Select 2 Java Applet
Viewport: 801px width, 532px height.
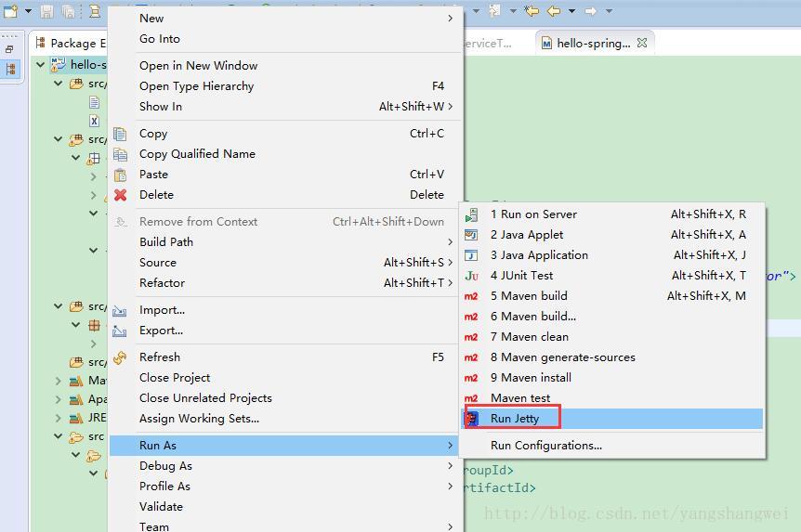pos(612,235)
